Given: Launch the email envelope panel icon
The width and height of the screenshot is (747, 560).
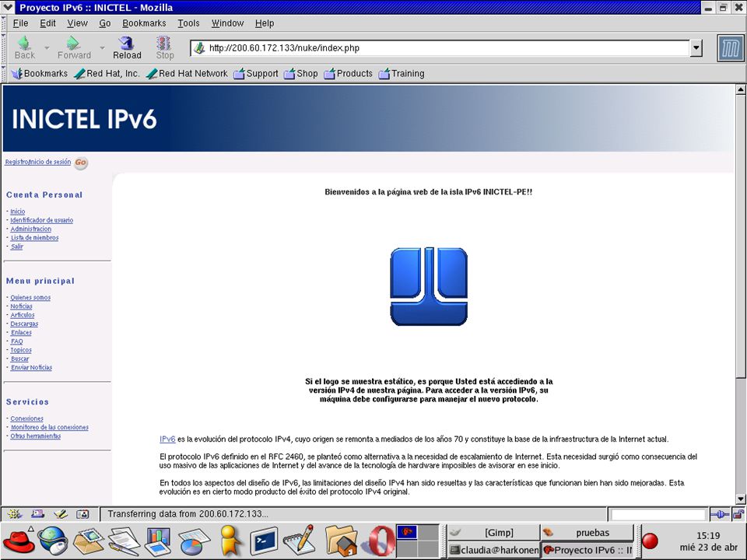Looking at the screenshot, I should tap(88, 541).
